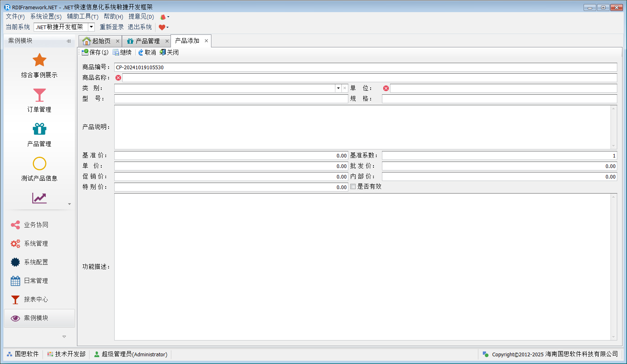Select the 产品管理 gift box icon
Image resolution: width=627 pixels, height=364 pixels.
coord(39,129)
